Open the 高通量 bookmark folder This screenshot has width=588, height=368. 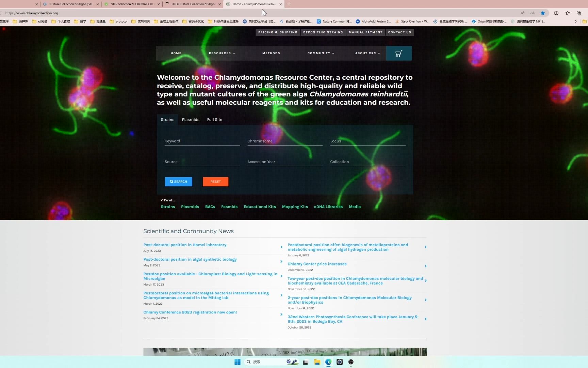point(98,21)
